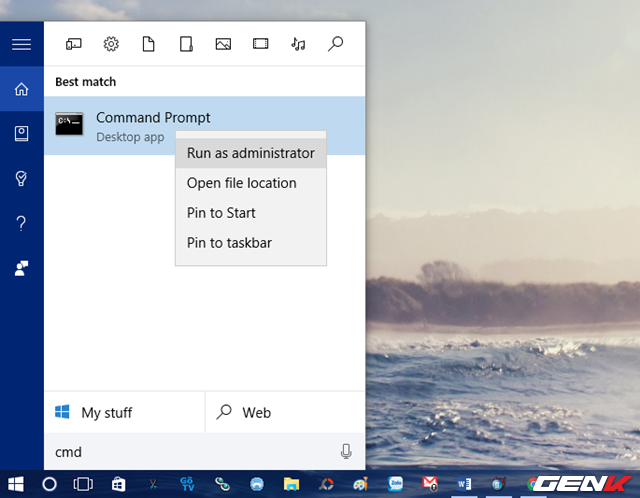Click the question mark Help icon
The width and height of the screenshot is (640, 498).
tap(21, 223)
